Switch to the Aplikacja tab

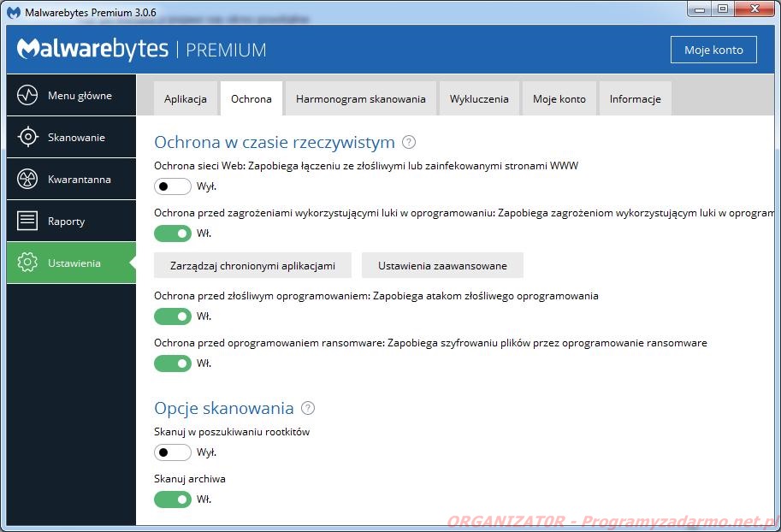(x=186, y=98)
